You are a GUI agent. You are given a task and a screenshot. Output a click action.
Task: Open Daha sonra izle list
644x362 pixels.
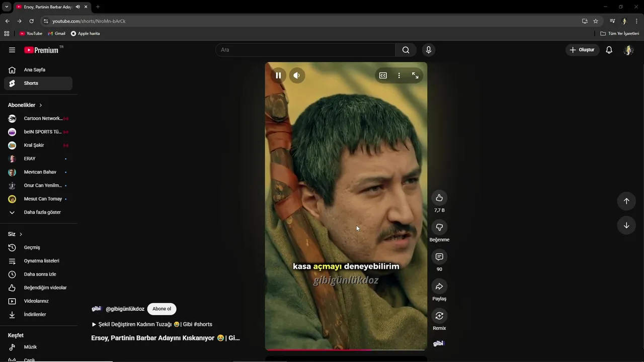tap(38, 275)
